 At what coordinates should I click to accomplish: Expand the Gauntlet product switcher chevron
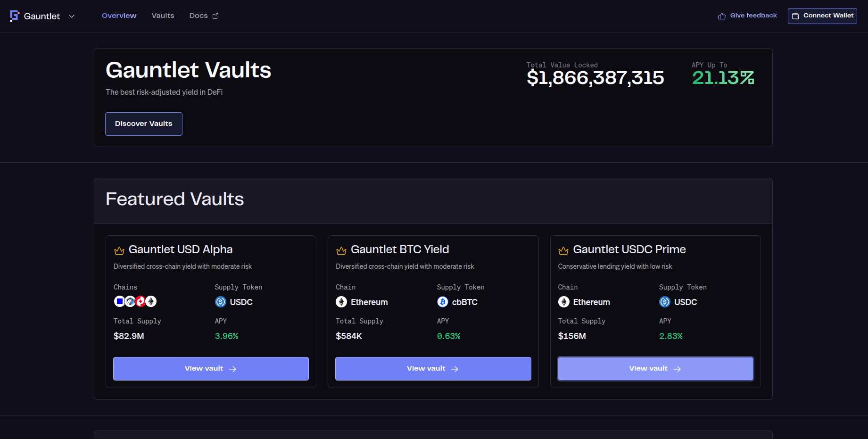[x=72, y=16]
